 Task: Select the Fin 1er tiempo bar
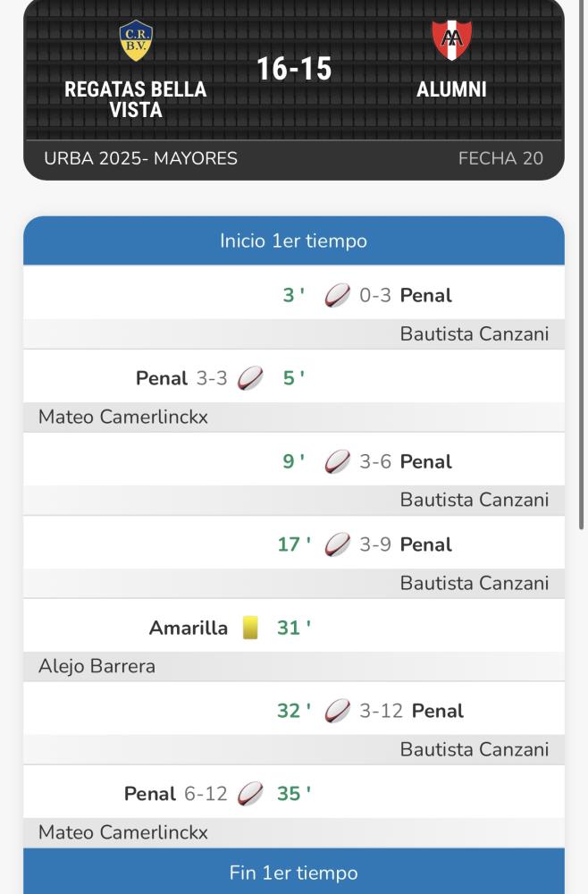(x=294, y=871)
